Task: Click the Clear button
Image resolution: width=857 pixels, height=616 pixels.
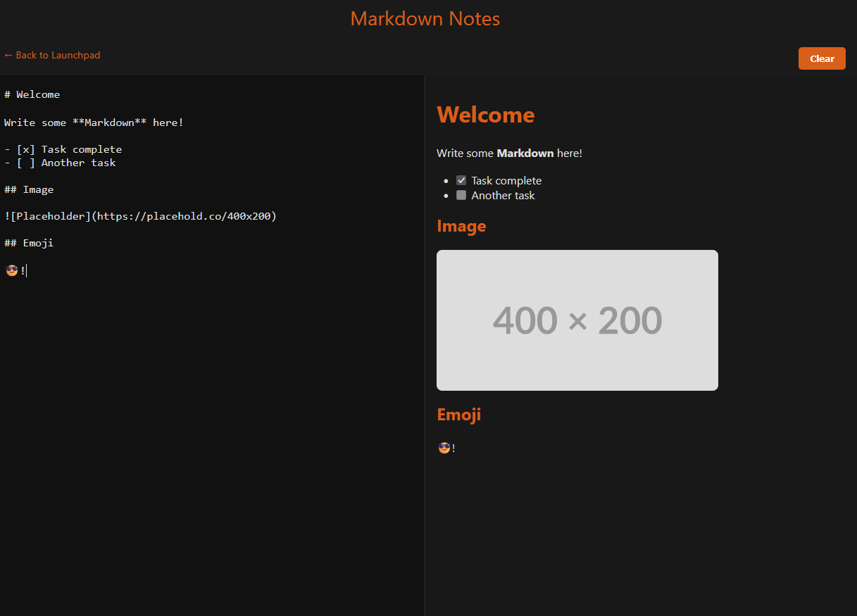Action: click(822, 58)
